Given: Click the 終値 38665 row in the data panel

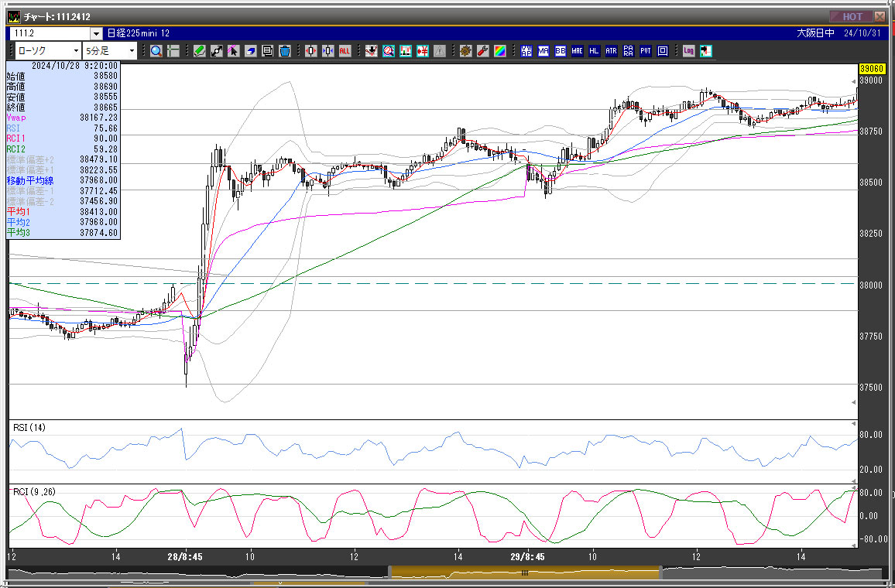Looking at the screenshot, I should (x=62, y=108).
